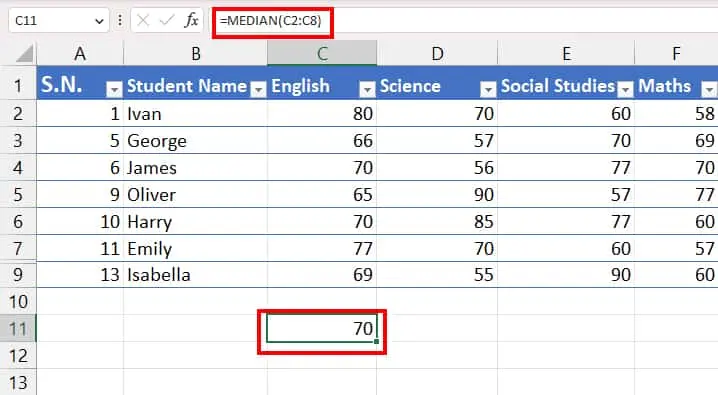Open the English column filter dropdown

pos(367,89)
